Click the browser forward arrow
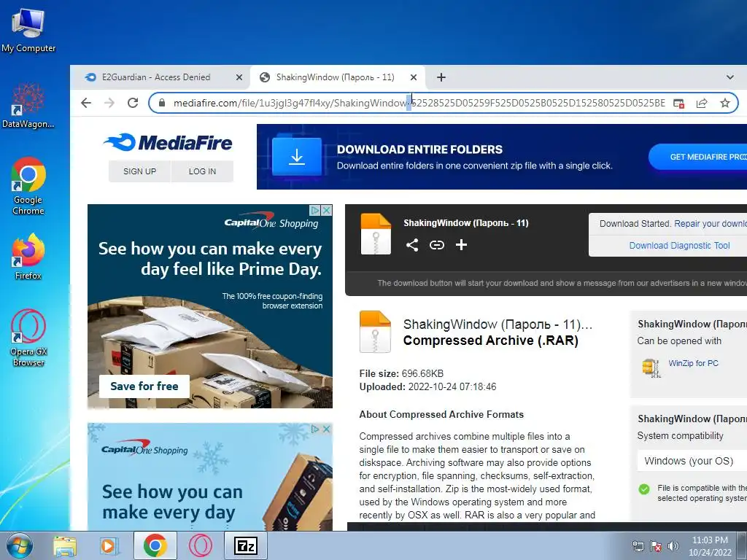This screenshot has width=747, height=560. point(109,103)
